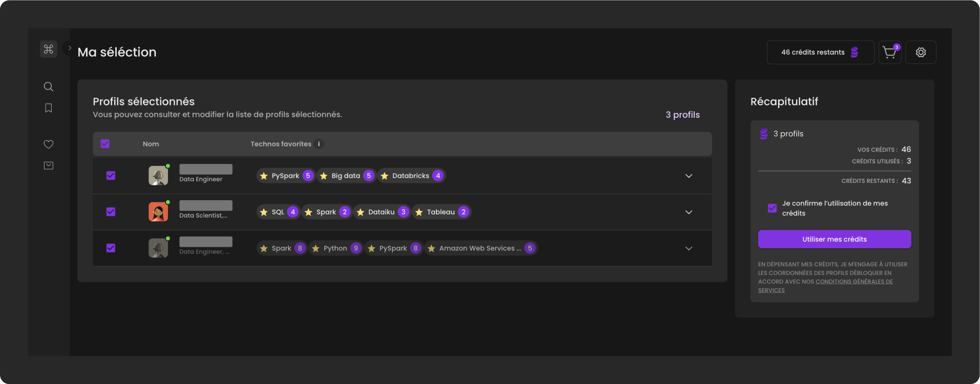Click the 'Data Scientist,...' job title text

coord(203,216)
